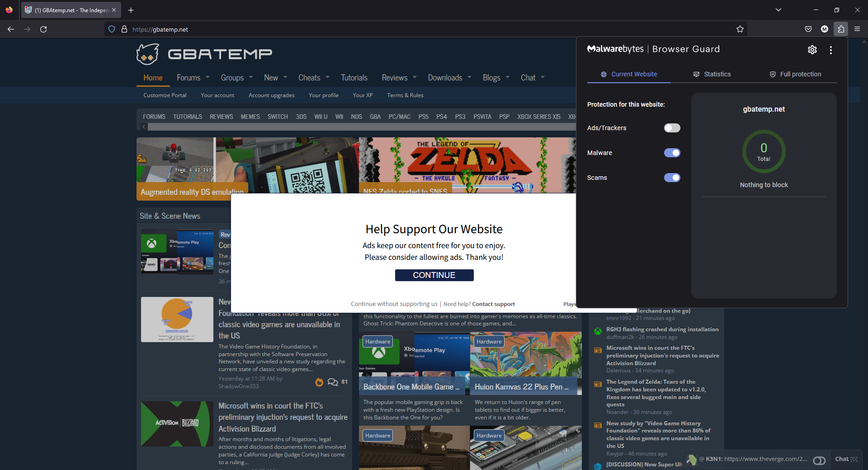Show site security padlock info
Image resolution: width=868 pixels, height=470 pixels.
click(124, 29)
